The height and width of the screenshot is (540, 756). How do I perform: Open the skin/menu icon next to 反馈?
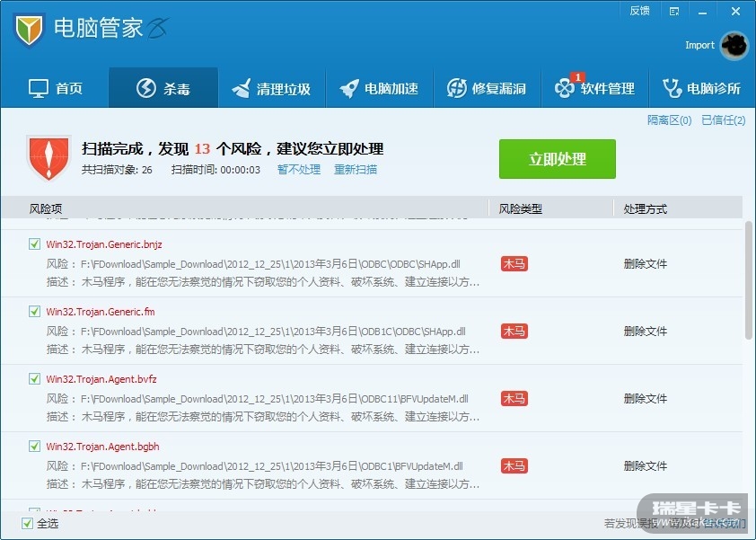[674, 12]
